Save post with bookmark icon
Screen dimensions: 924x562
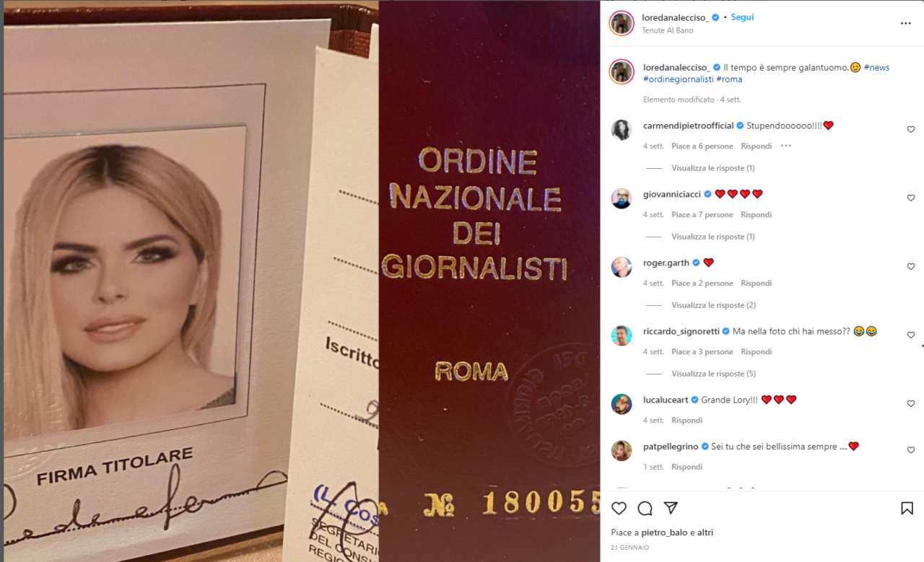tap(907, 508)
